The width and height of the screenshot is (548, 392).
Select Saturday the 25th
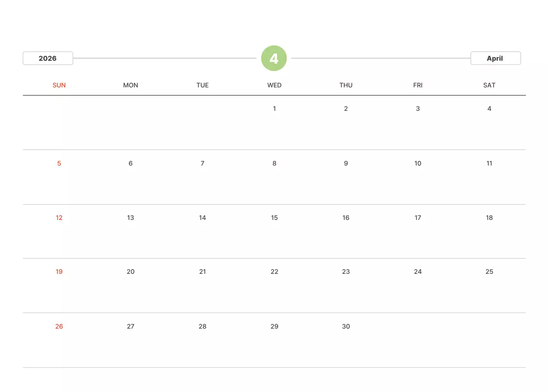[x=489, y=272]
